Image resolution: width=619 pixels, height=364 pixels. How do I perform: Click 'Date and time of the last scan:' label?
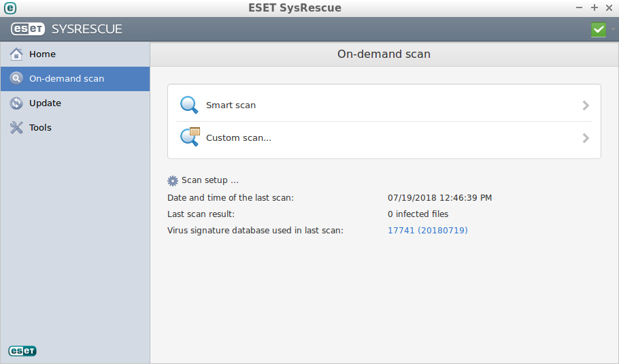point(231,198)
